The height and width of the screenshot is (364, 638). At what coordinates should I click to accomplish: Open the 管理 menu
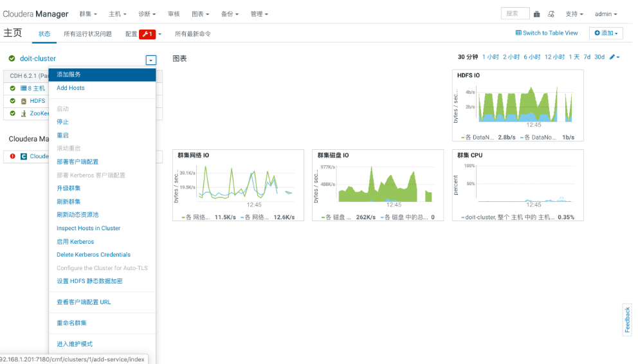coord(259,14)
